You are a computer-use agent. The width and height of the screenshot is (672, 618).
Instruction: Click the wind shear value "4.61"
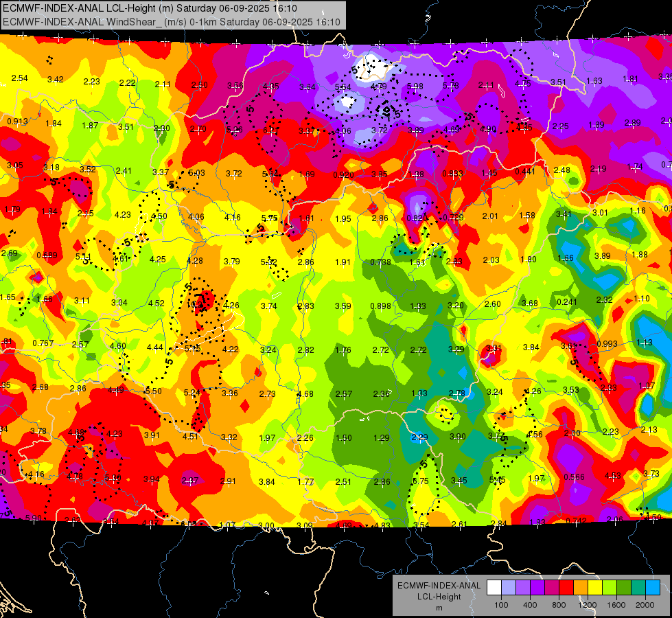point(120,258)
